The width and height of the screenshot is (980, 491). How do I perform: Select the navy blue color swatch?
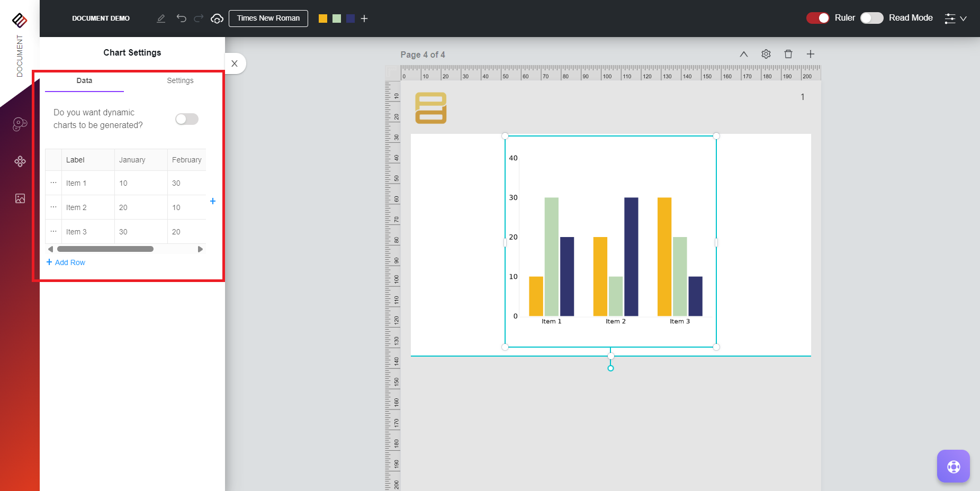tap(350, 19)
